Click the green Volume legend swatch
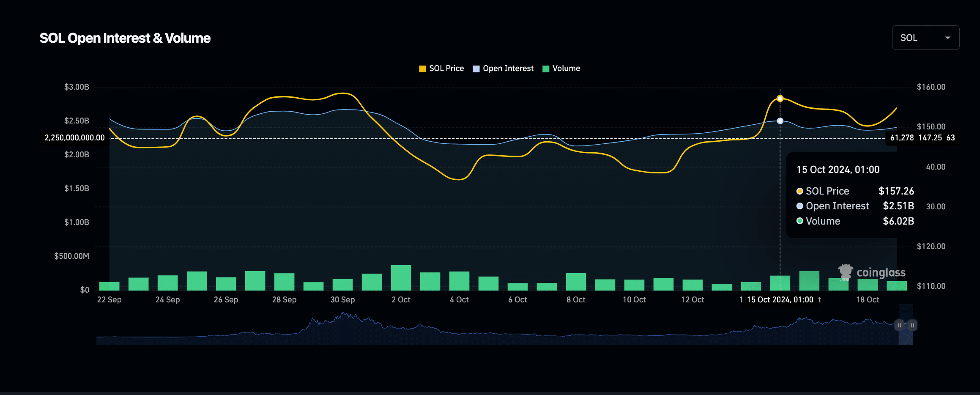 [x=546, y=69]
